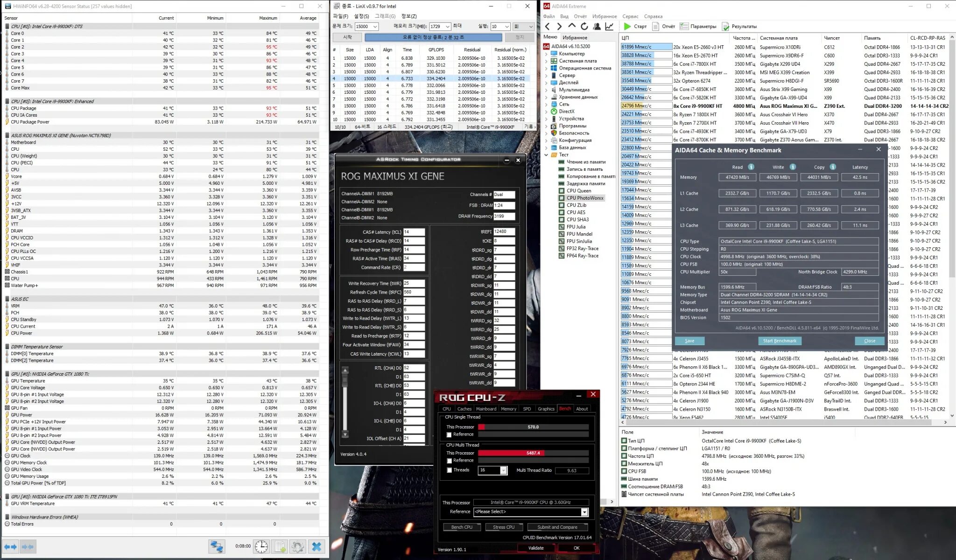Screen dimensions: 956x560
Task: Open AIDA64 graph chart toolbar icon
Action: click(609, 27)
